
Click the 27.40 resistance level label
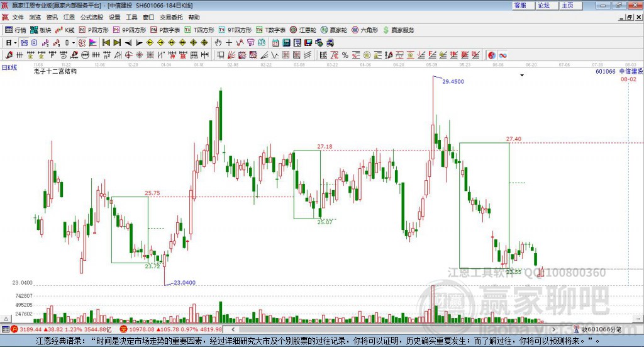514,139
